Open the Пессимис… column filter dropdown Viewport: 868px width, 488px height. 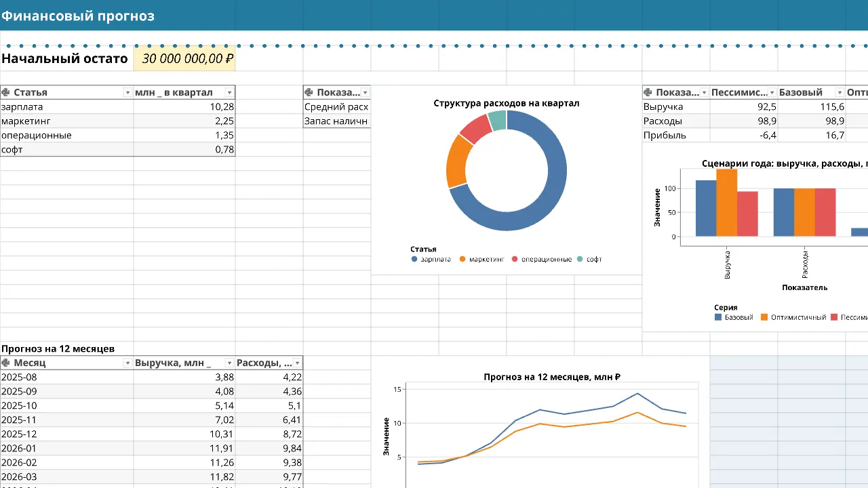click(772, 92)
